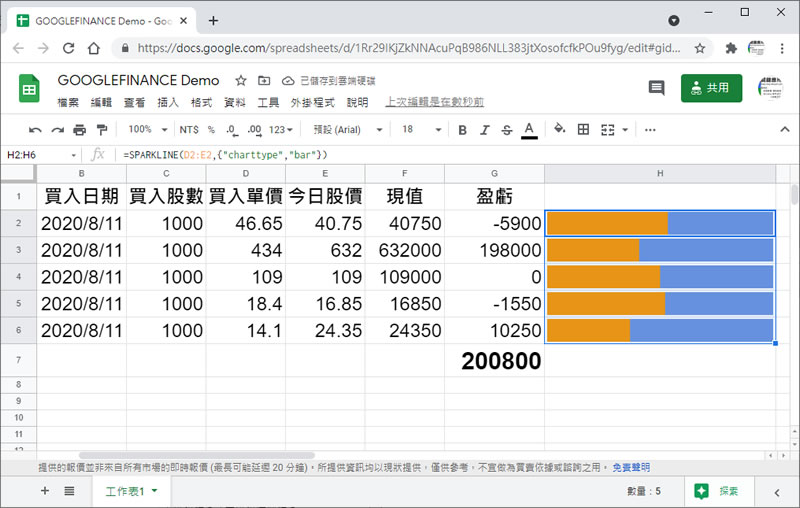Open the comment history icon
The width and height of the screenshot is (800, 508).
tap(656, 88)
